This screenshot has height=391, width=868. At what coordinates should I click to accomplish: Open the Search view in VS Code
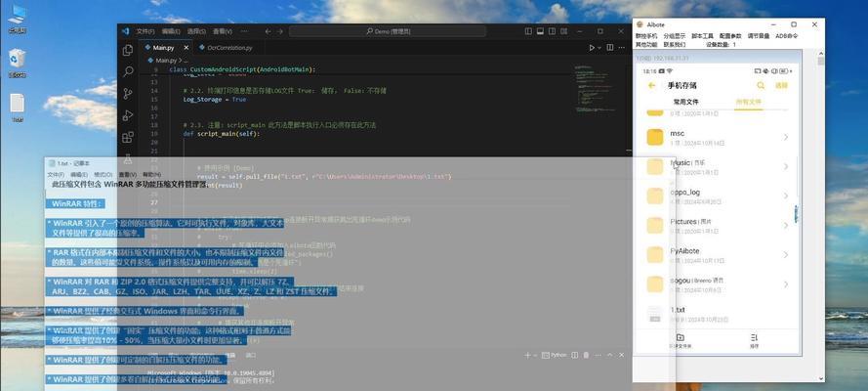(128, 71)
